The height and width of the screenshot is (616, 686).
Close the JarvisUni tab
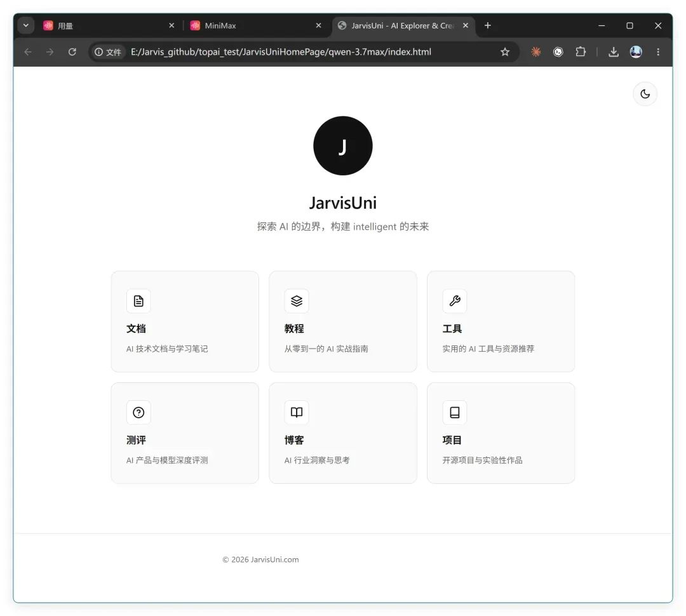pyautogui.click(x=466, y=25)
